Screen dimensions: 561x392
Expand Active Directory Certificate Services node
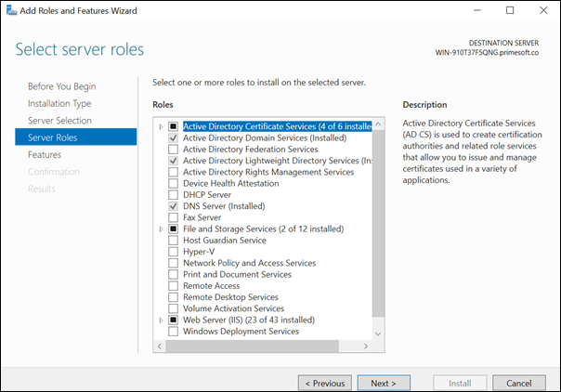[161, 126]
